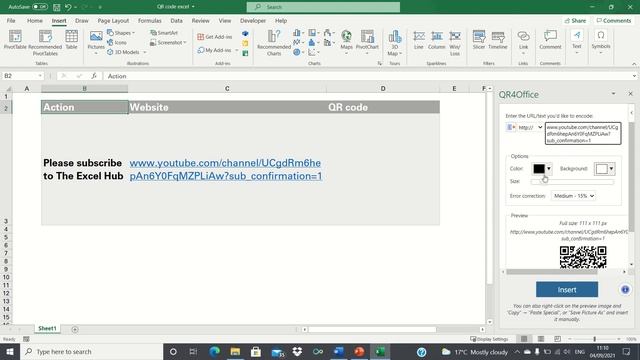Insert a SmartArt graphic

tap(164, 33)
